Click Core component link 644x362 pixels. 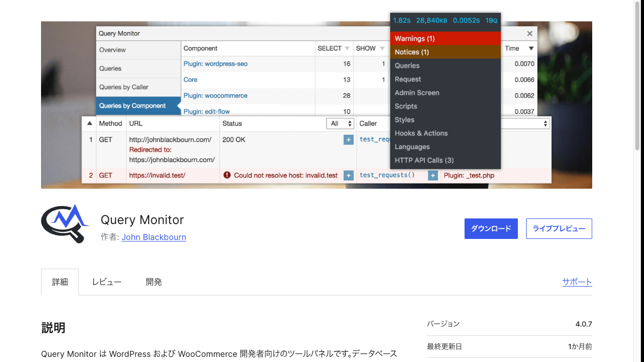tap(190, 79)
